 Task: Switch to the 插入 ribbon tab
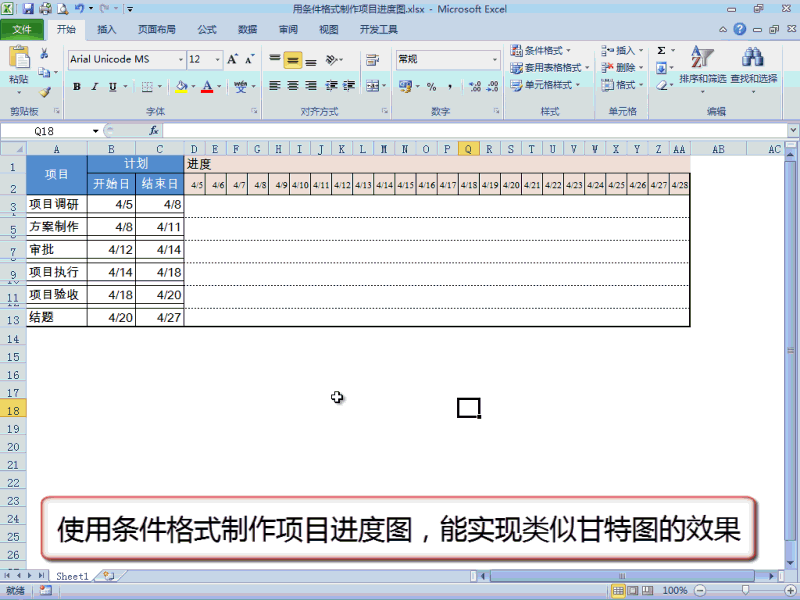[107, 29]
